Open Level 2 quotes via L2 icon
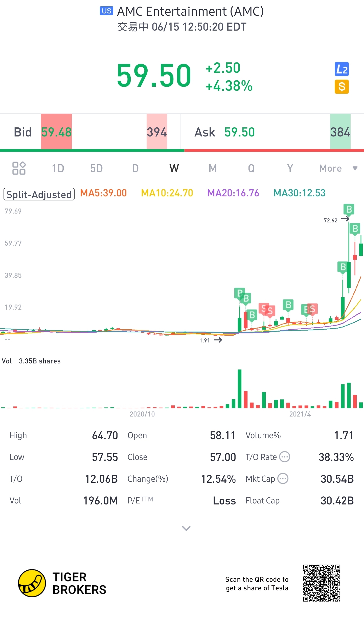 click(342, 69)
